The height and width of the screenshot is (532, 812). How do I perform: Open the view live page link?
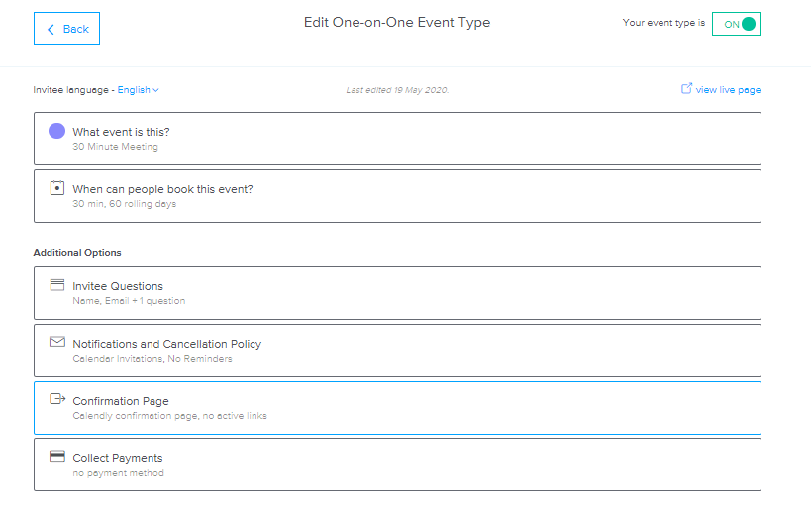pyautogui.click(x=728, y=90)
